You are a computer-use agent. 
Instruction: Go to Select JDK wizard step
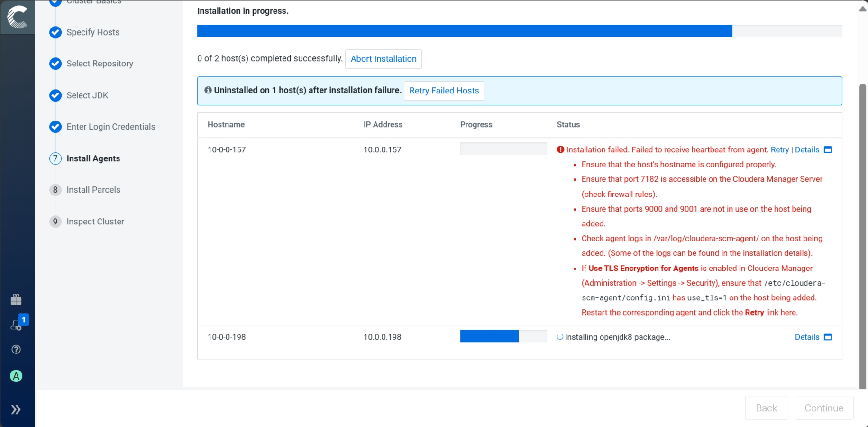[88, 95]
